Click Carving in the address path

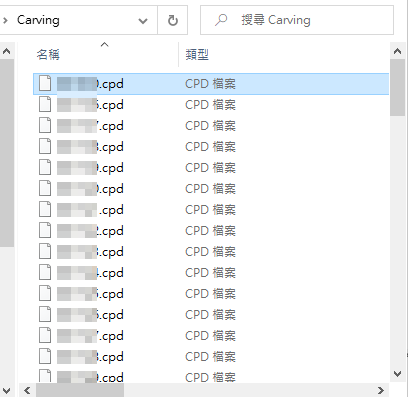point(38,20)
